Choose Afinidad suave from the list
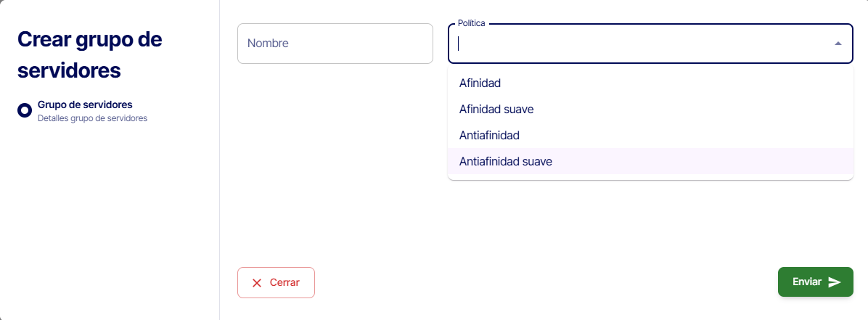The image size is (868, 320). 496,110
